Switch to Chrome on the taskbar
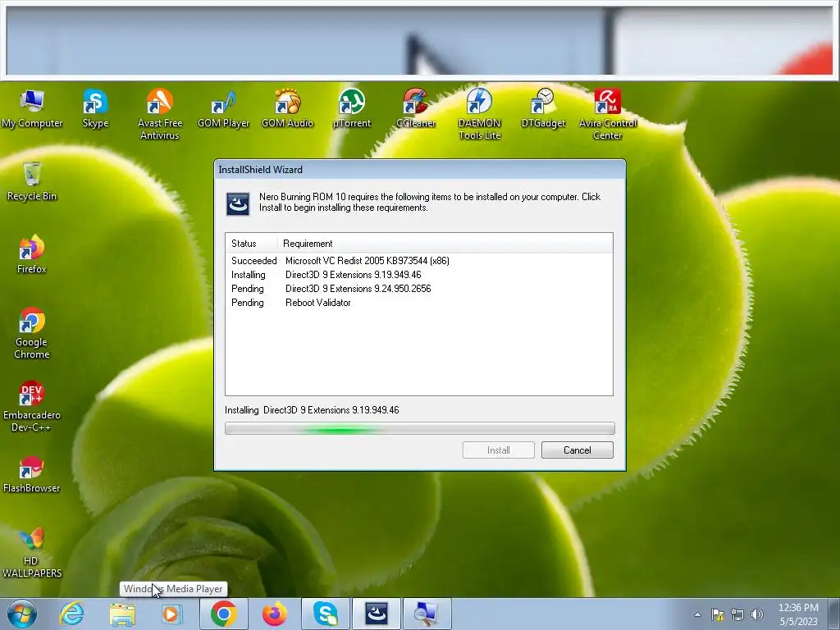This screenshot has width=840, height=630. pyautogui.click(x=223, y=614)
